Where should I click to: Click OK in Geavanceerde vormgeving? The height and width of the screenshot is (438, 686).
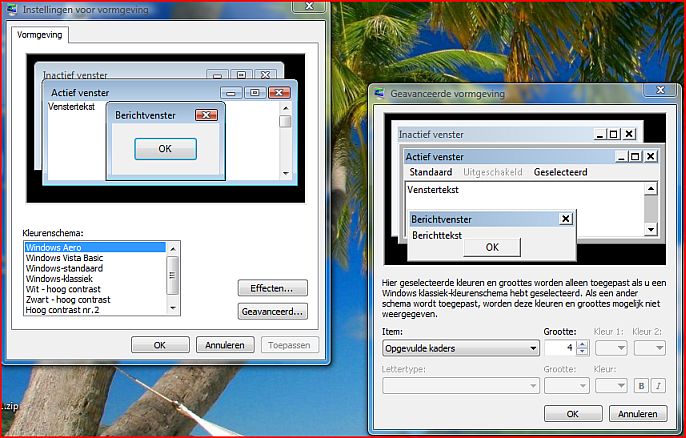573,413
